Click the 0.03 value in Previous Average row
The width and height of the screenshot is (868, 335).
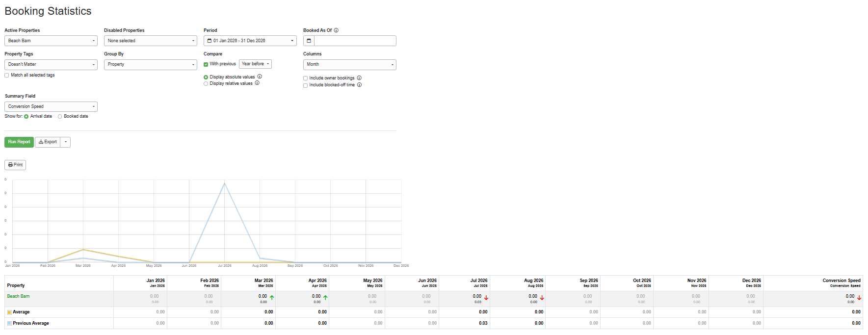point(483,323)
